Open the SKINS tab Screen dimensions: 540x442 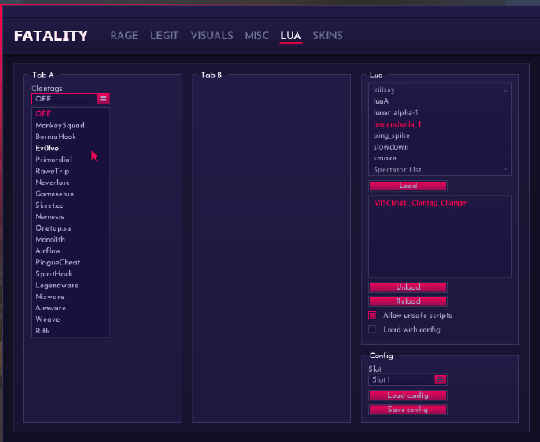coord(328,35)
